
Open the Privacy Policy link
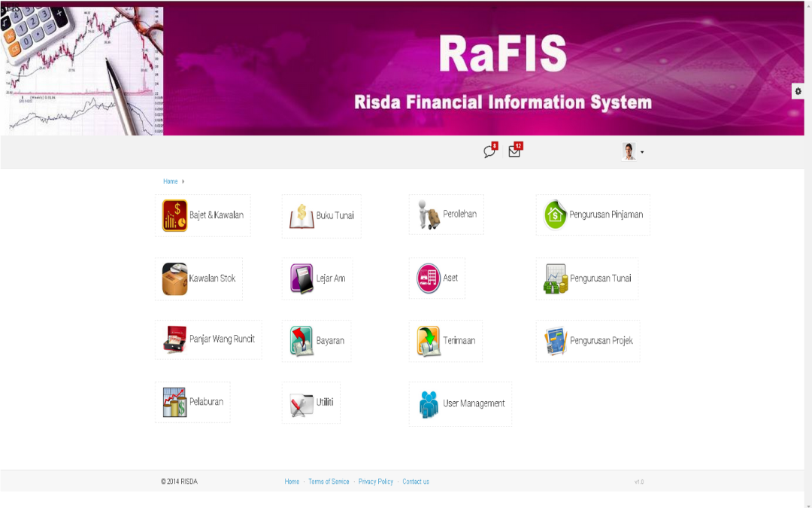pos(375,482)
